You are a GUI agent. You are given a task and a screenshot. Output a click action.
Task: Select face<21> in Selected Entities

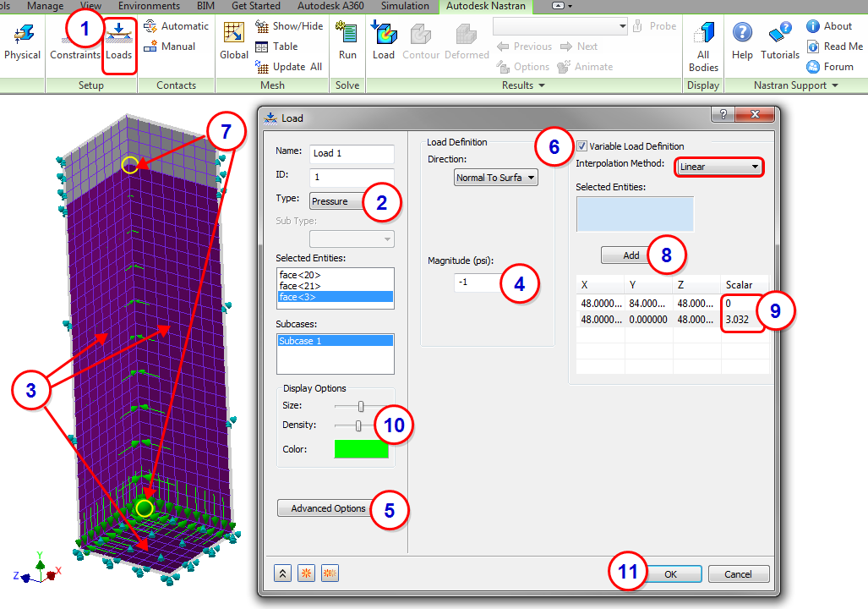point(336,286)
